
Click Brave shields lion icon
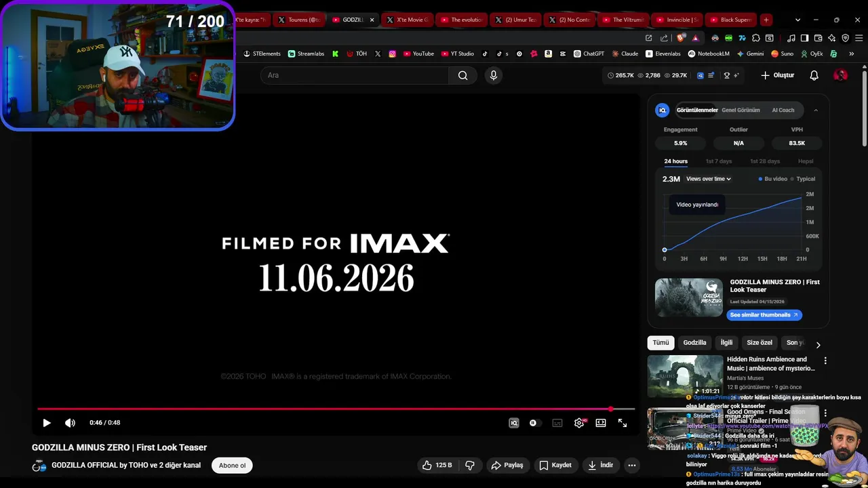[x=682, y=38]
